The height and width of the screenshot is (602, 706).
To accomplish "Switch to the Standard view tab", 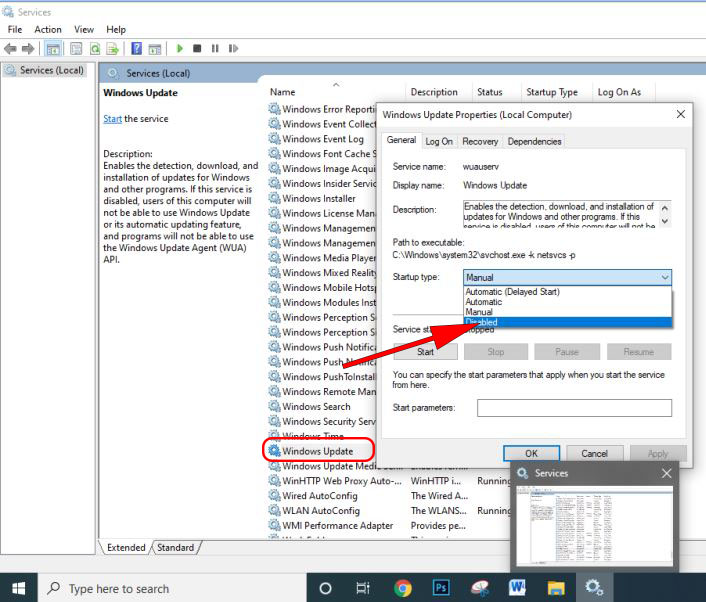I will coord(175,548).
